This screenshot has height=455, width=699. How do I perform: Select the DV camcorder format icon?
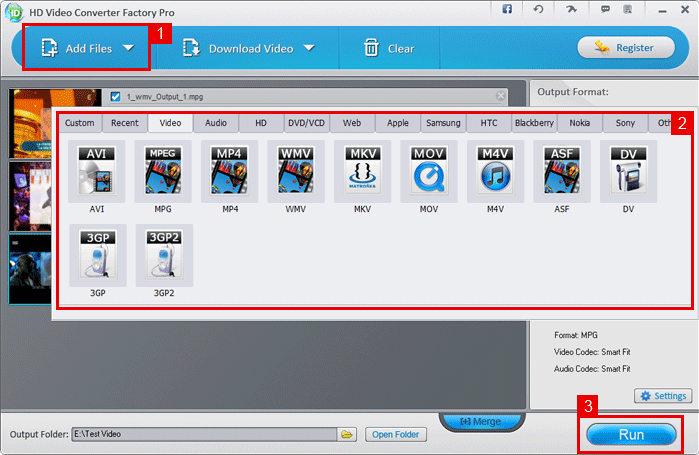click(x=628, y=170)
